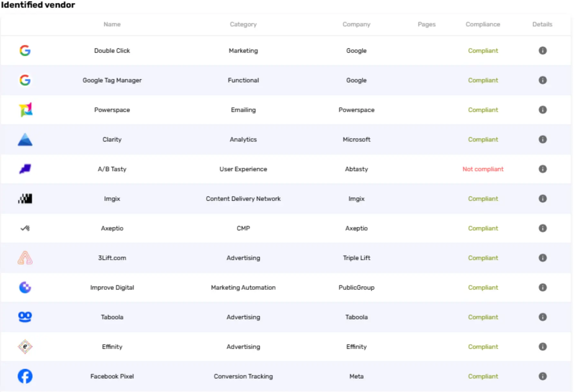
Task: Sort by the Name column header
Action: 112,24
